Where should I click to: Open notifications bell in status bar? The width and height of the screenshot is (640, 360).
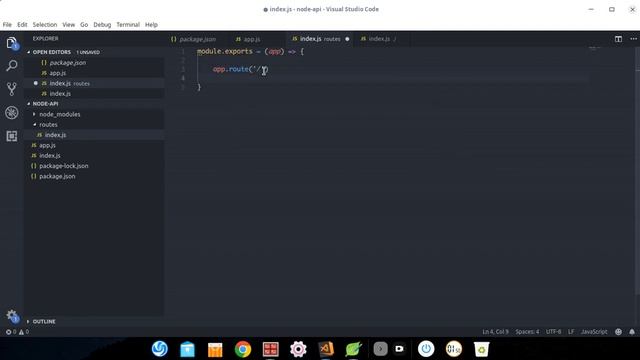[x=632, y=332]
